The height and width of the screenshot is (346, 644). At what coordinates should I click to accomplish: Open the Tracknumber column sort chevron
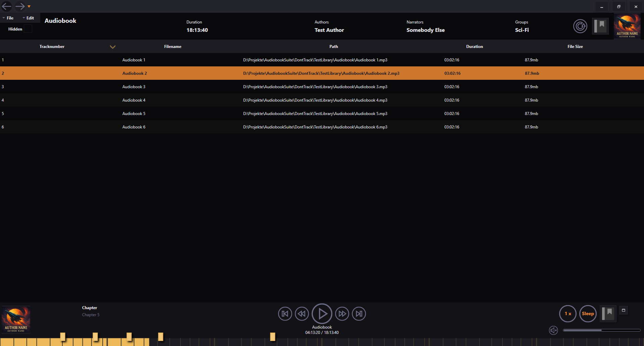[x=113, y=47]
